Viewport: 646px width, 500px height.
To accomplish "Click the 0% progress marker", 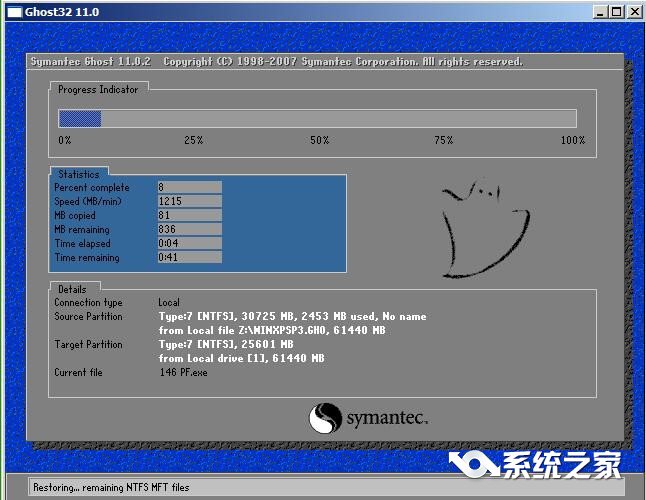I will pos(65,140).
